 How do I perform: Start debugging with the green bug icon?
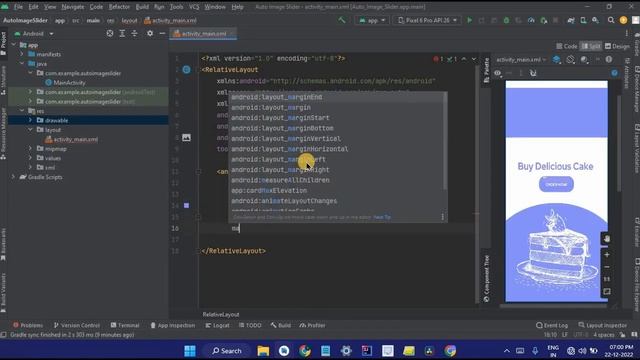506,20
